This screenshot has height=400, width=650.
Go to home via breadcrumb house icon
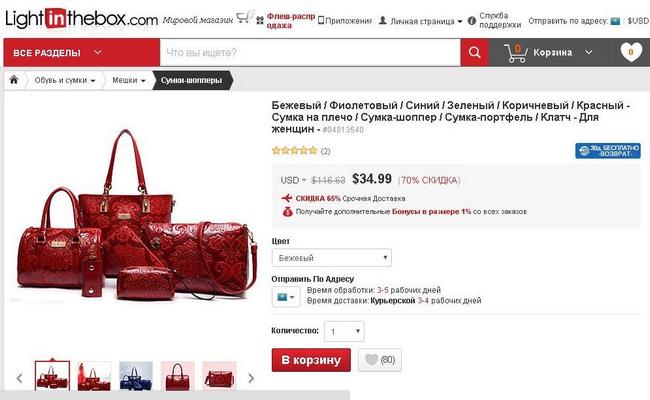14,80
